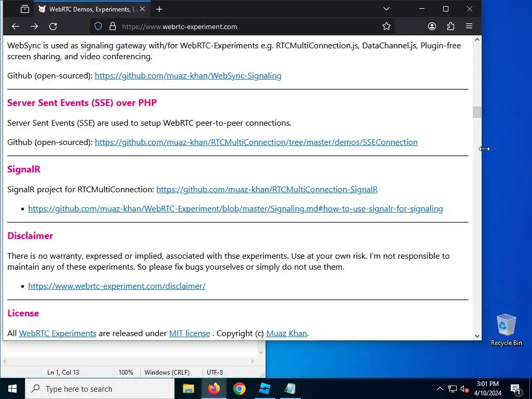Switch to Notepad on the taskbar

(x=290, y=389)
